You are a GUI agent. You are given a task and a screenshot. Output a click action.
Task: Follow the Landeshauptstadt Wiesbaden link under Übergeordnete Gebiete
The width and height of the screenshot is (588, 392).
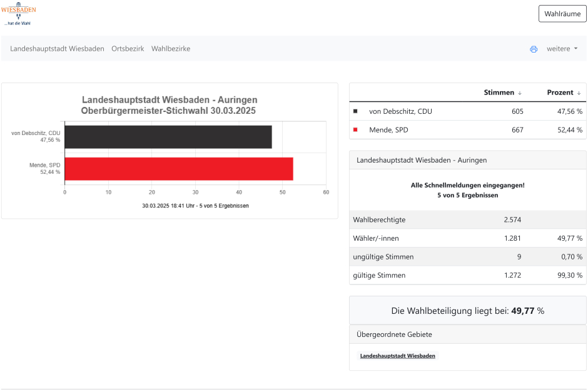click(398, 356)
